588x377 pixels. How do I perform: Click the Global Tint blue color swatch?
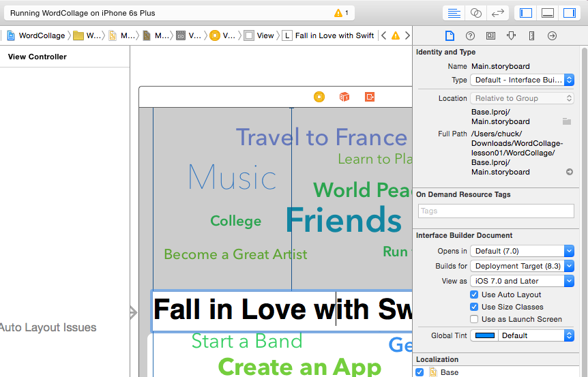[484, 335]
